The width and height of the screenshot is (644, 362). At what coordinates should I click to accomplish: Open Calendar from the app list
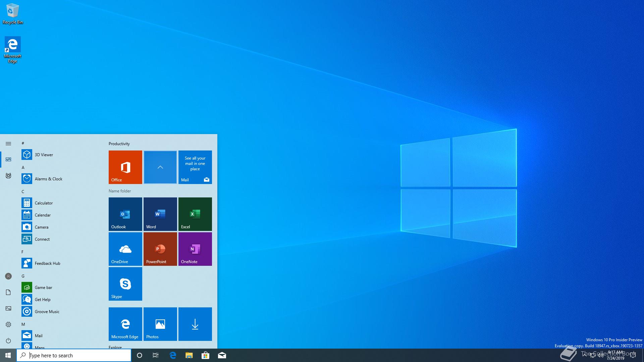click(x=60, y=215)
